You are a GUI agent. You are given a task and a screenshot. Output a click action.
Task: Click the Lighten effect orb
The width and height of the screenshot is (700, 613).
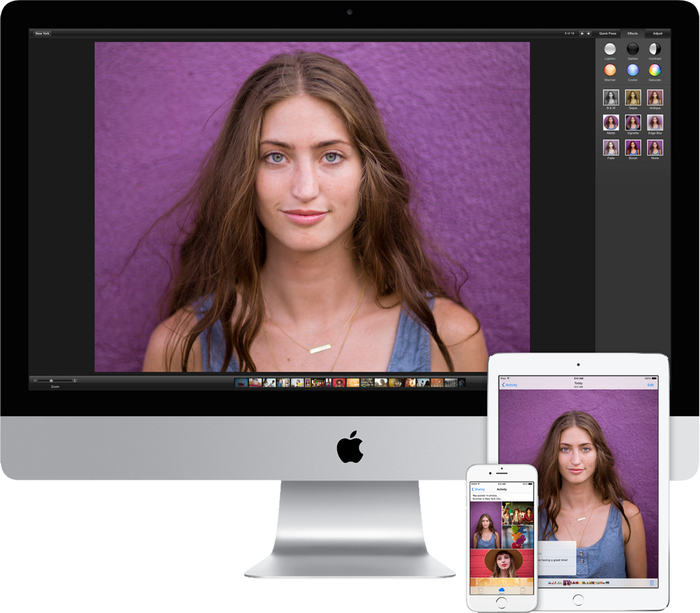pyautogui.click(x=610, y=49)
